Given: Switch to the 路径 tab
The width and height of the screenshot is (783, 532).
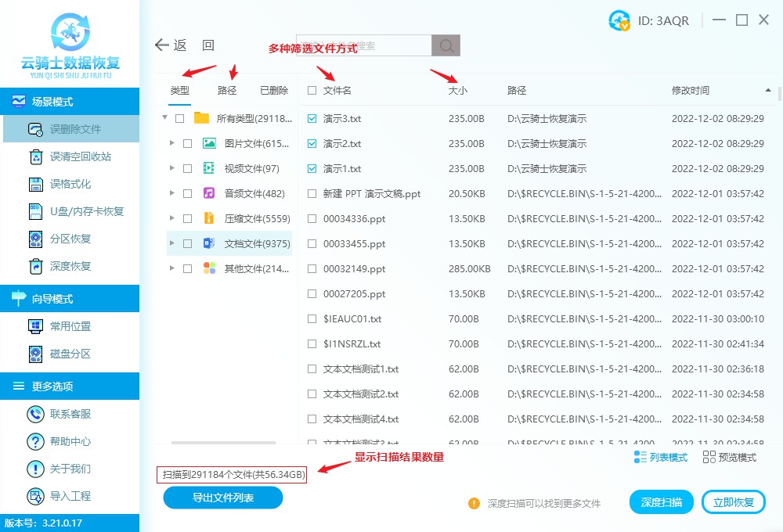Looking at the screenshot, I should 227,91.
